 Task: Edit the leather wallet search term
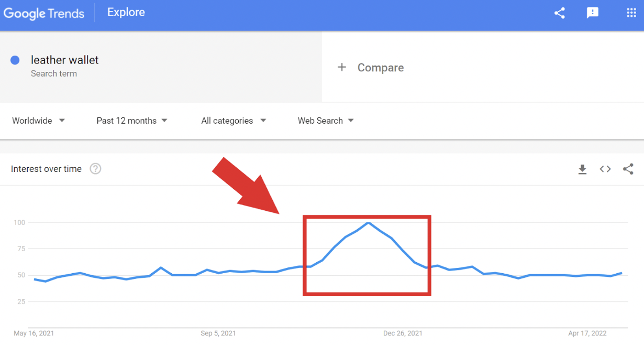(65, 60)
